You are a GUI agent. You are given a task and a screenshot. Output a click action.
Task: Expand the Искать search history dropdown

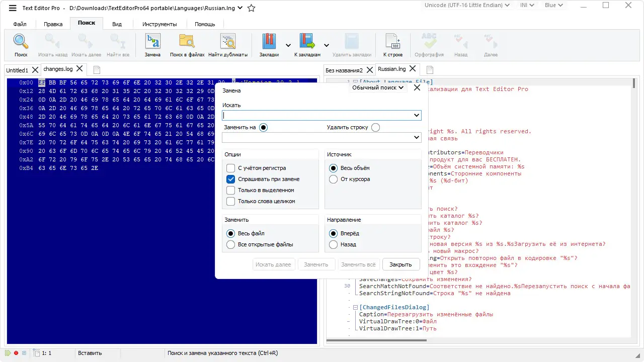pyautogui.click(x=417, y=115)
